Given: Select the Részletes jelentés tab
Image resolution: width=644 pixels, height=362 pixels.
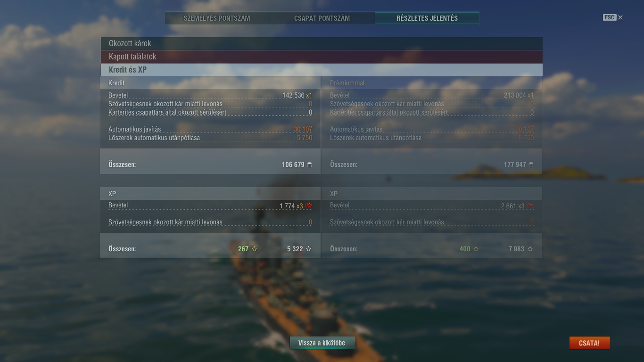Looking at the screenshot, I should [x=427, y=18].
